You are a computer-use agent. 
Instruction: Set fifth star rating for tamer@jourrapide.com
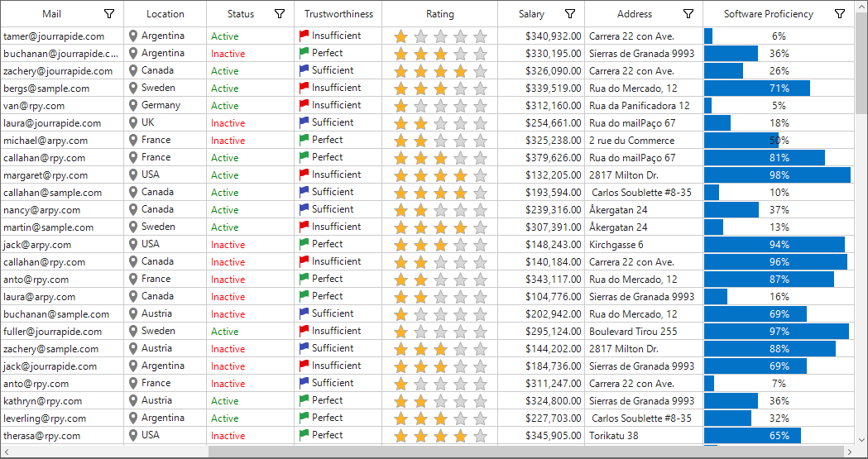click(481, 36)
